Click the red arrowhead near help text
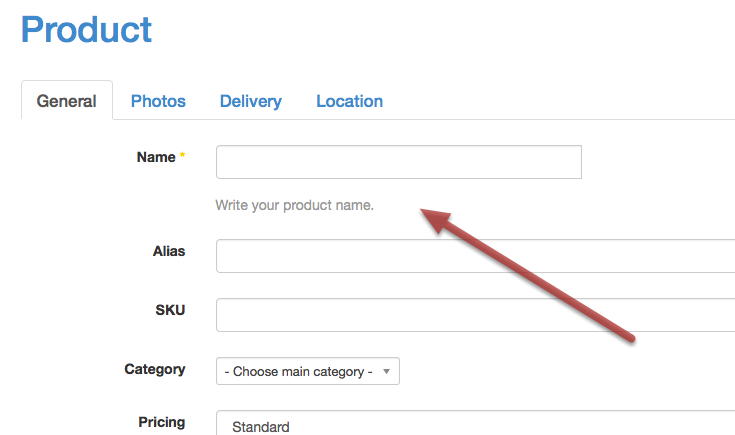This screenshot has height=435, width=735. [436, 220]
